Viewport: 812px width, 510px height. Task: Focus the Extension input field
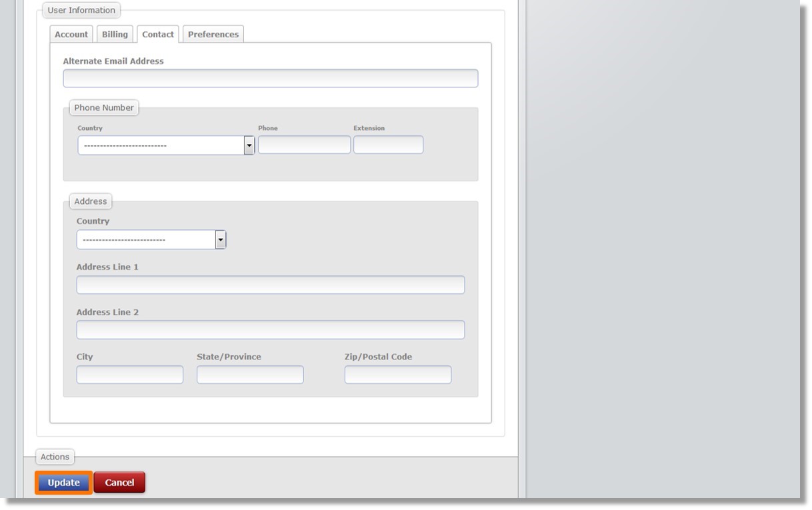tap(388, 145)
